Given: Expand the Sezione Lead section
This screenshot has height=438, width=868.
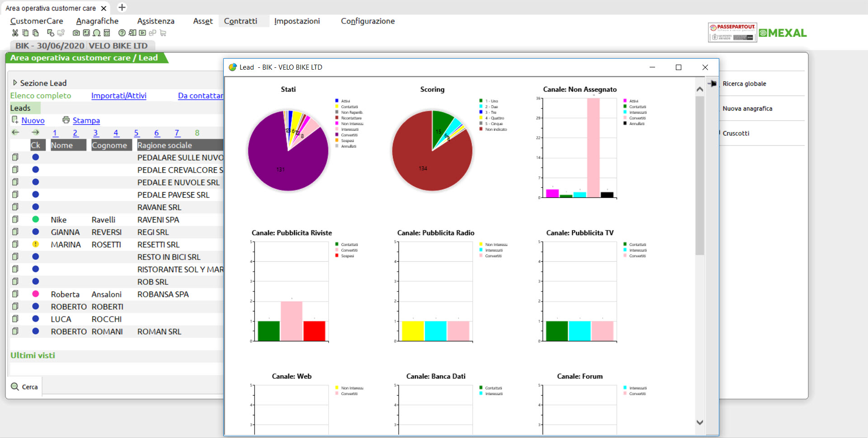Looking at the screenshot, I should tap(15, 83).
